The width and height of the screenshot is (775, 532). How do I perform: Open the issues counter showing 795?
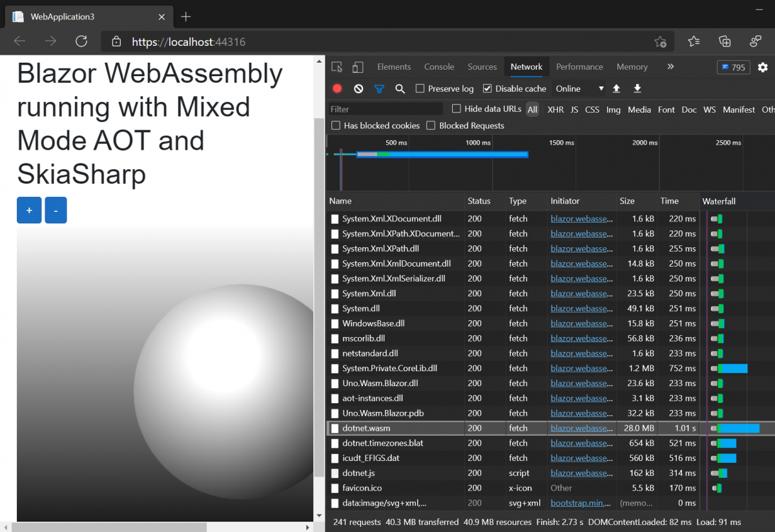pos(733,66)
